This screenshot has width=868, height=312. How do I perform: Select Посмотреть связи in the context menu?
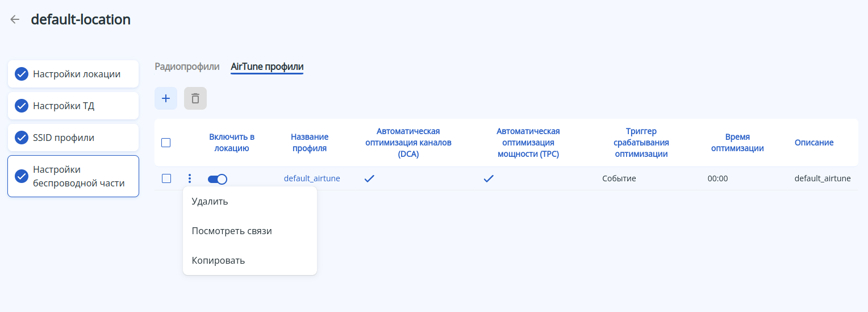click(232, 231)
